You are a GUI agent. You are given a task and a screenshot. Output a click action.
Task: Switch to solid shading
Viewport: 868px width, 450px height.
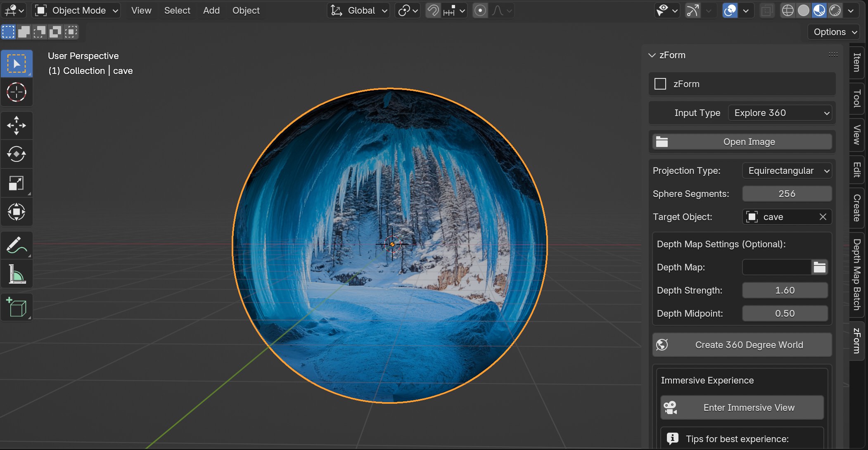804,10
